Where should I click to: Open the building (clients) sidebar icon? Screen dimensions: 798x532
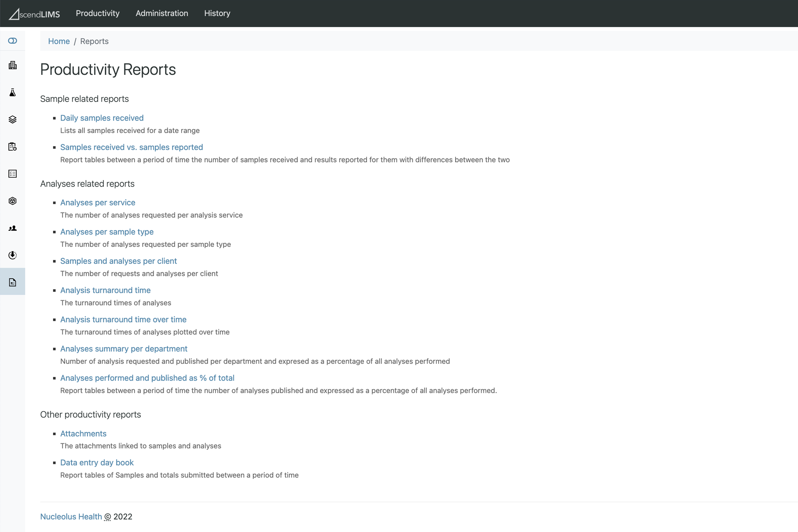pos(12,65)
